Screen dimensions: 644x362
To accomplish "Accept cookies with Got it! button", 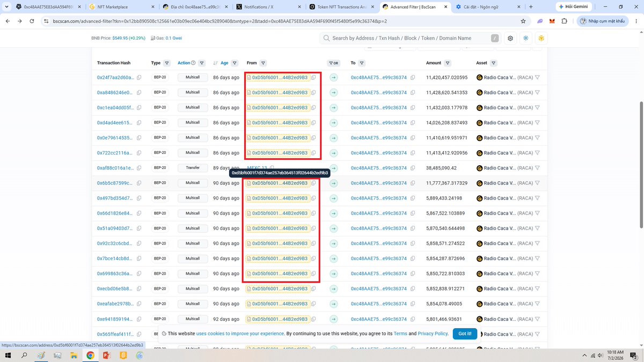I will [x=465, y=334].
